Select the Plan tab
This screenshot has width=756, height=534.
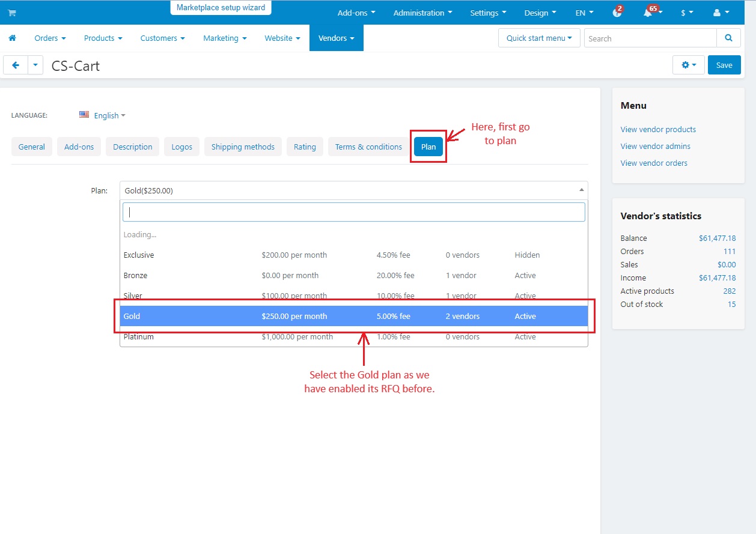click(x=428, y=147)
